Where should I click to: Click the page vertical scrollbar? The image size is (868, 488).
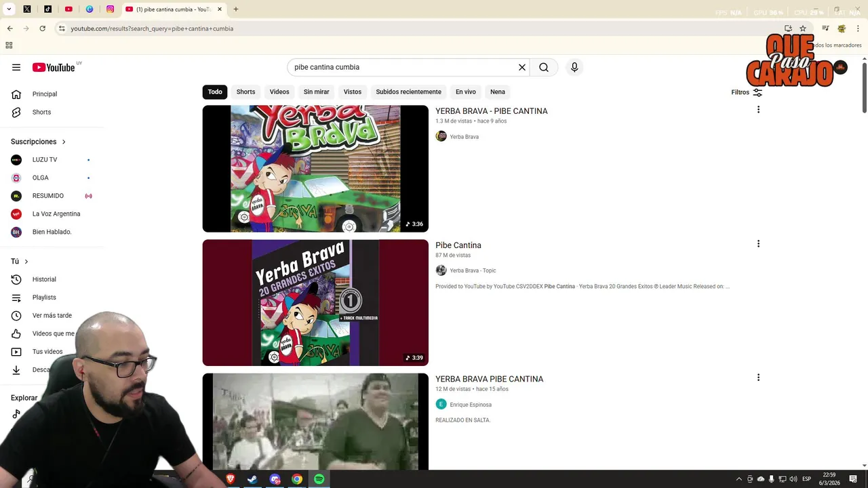tap(864, 87)
